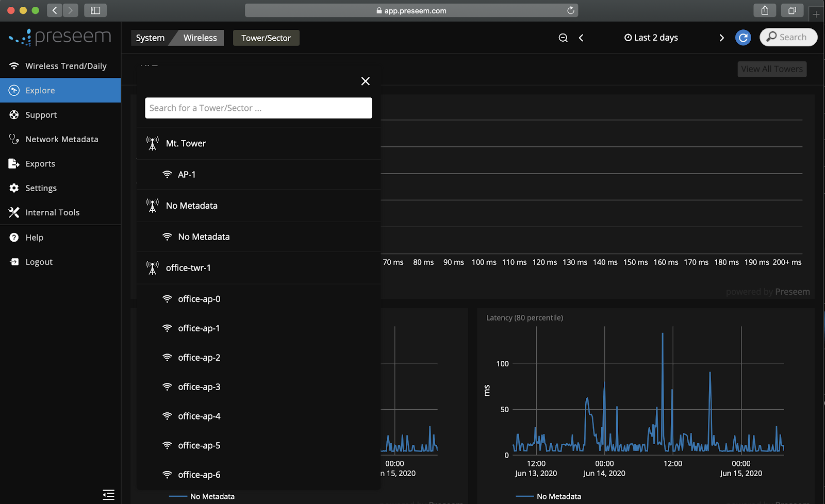825x504 pixels.
Task: Select Mt. Tower from the list
Action: (259, 143)
